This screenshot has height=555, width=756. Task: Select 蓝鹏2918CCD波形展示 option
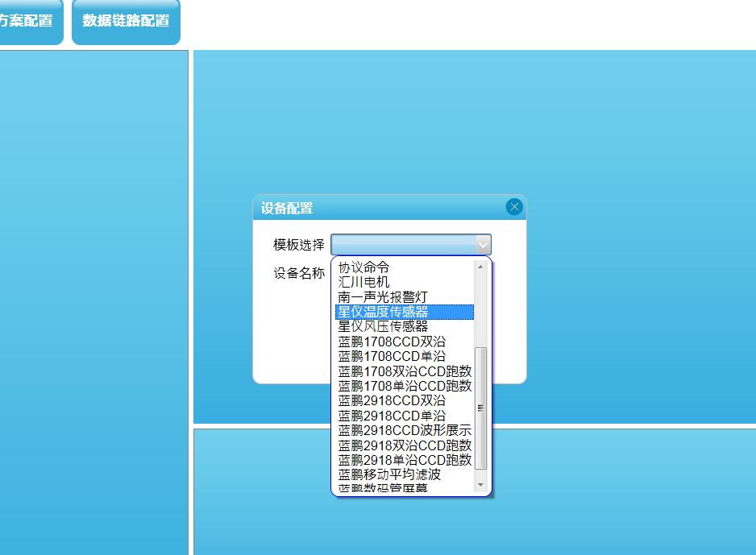[405, 430]
